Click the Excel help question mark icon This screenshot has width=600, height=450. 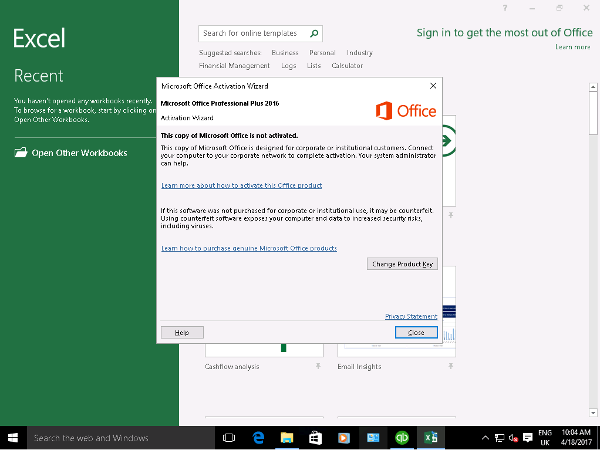click(505, 8)
